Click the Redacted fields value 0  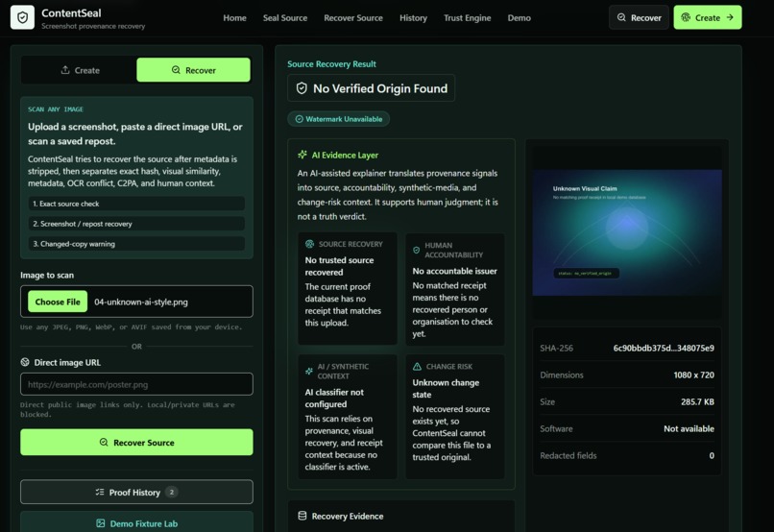point(712,455)
